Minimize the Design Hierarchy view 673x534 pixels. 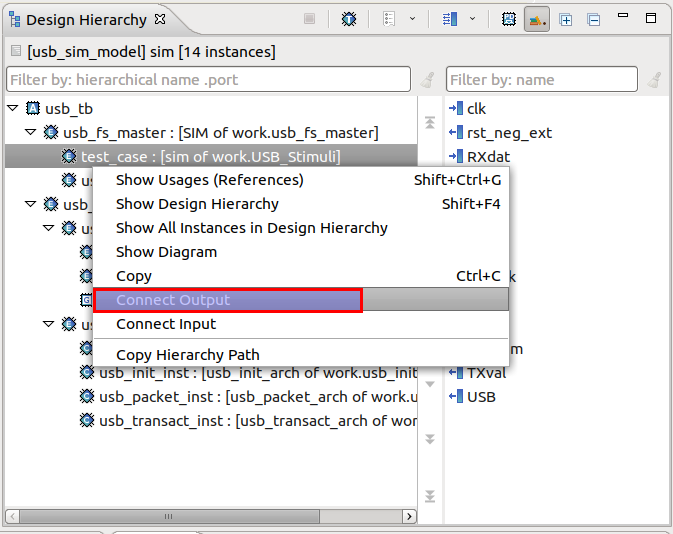[x=623, y=15]
